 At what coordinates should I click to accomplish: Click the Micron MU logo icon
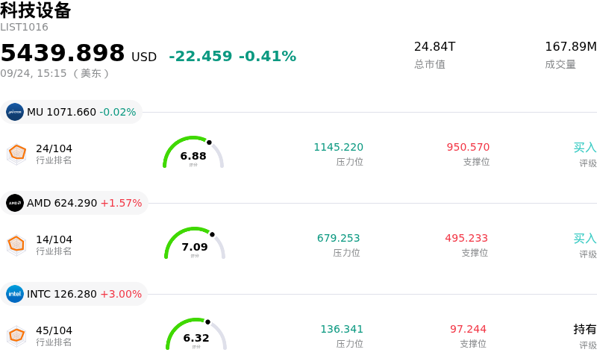point(15,112)
